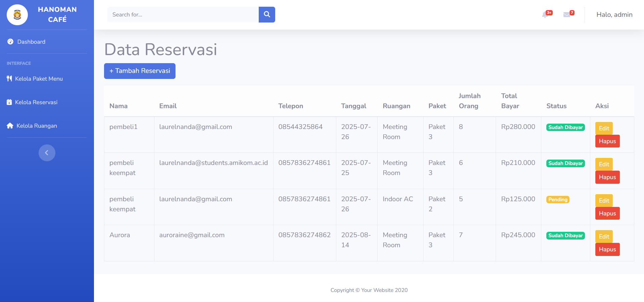This screenshot has height=302, width=644.
Task: Click the Dashboard gauge icon
Action: click(10, 42)
